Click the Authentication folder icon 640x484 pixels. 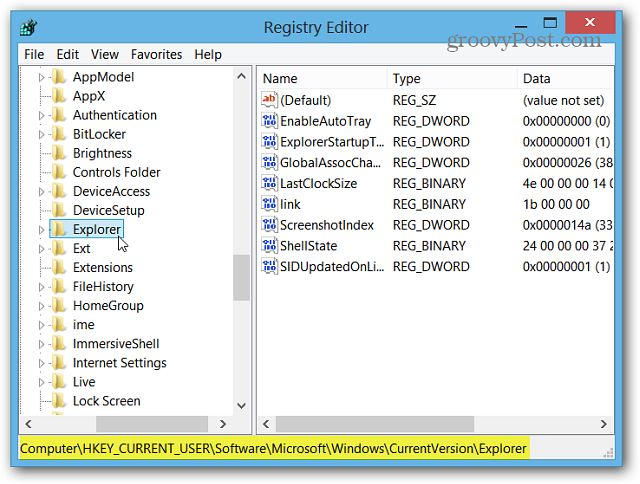[60, 115]
